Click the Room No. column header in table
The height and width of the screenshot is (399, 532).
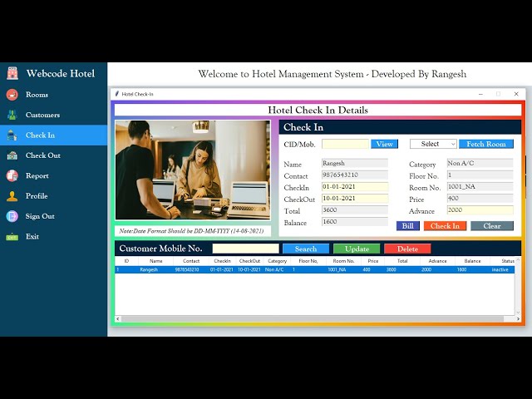(x=343, y=261)
